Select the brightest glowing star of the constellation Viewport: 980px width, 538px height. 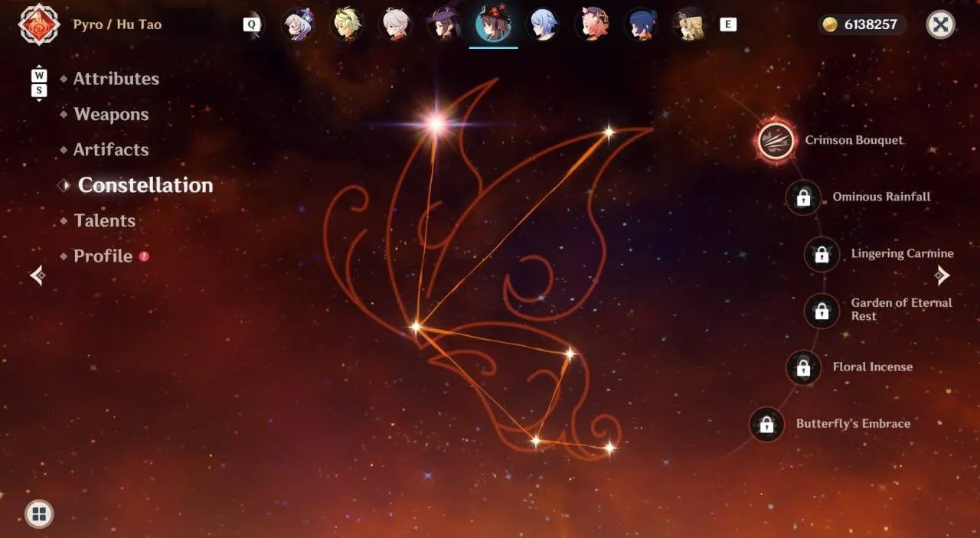coord(436,122)
